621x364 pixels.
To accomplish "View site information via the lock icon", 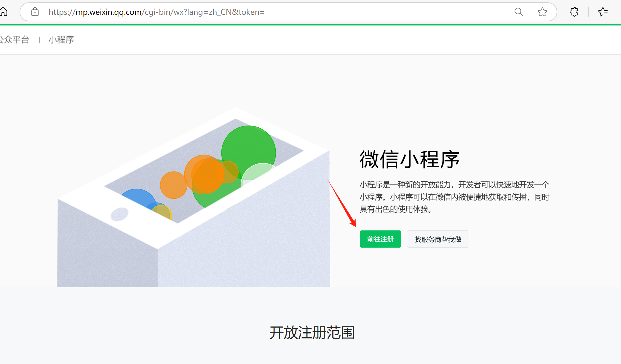I will pyautogui.click(x=35, y=12).
